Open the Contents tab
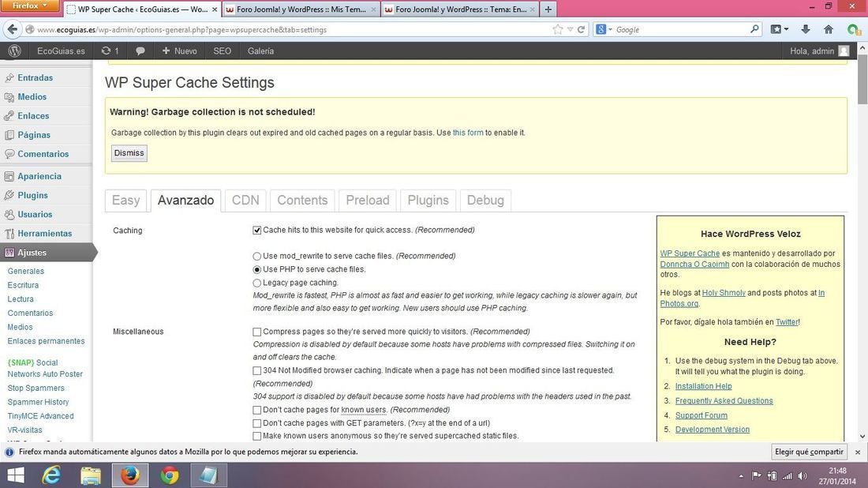 tap(302, 201)
